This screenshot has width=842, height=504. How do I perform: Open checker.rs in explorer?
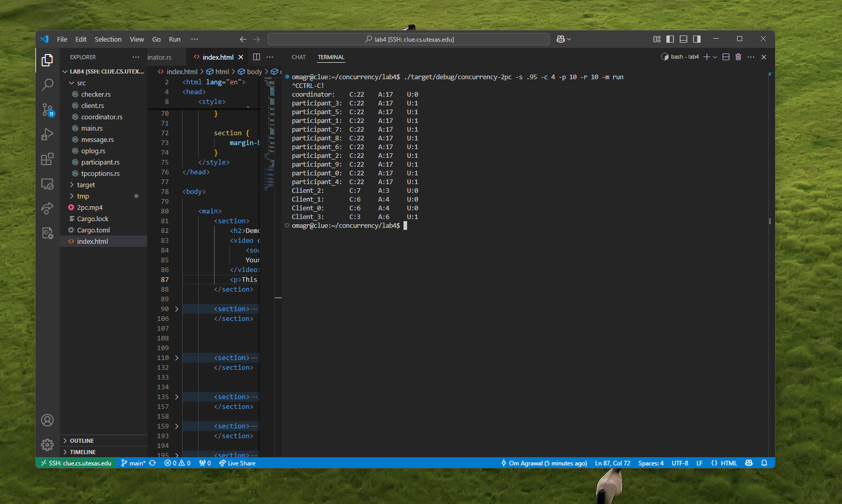96,94
